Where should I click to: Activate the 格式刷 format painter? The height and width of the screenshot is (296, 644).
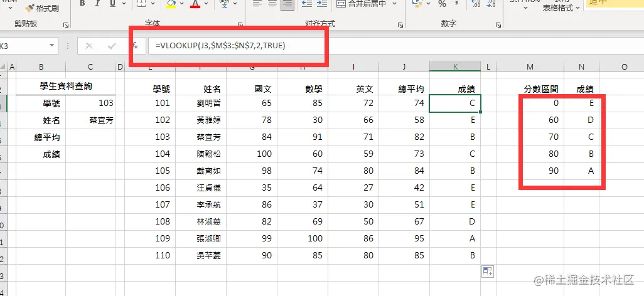click(x=42, y=8)
